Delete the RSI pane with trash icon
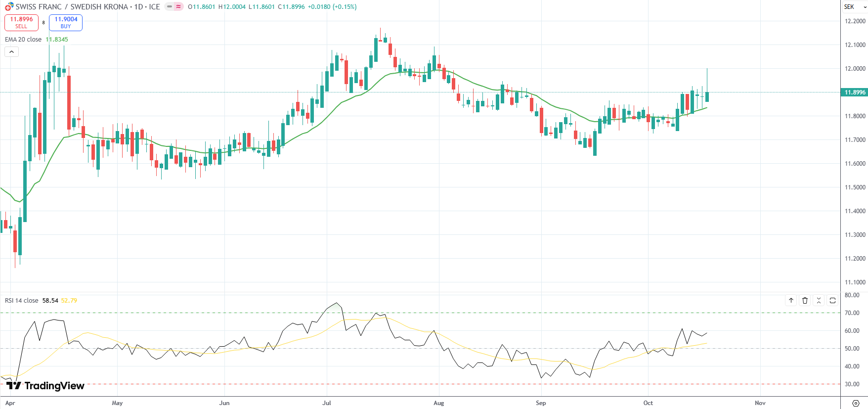Image resolution: width=868 pixels, height=409 pixels. point(805,300)
